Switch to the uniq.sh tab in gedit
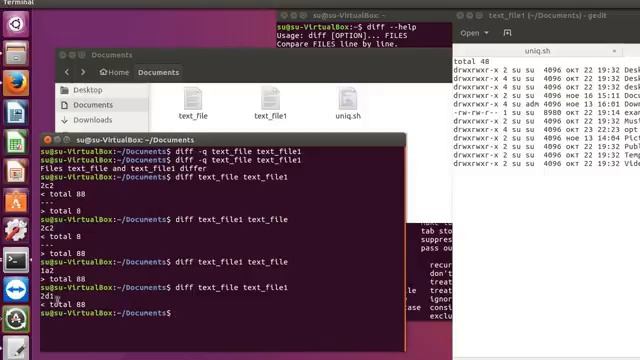This screenshot has height=360, width=640. tap(537, 51)
